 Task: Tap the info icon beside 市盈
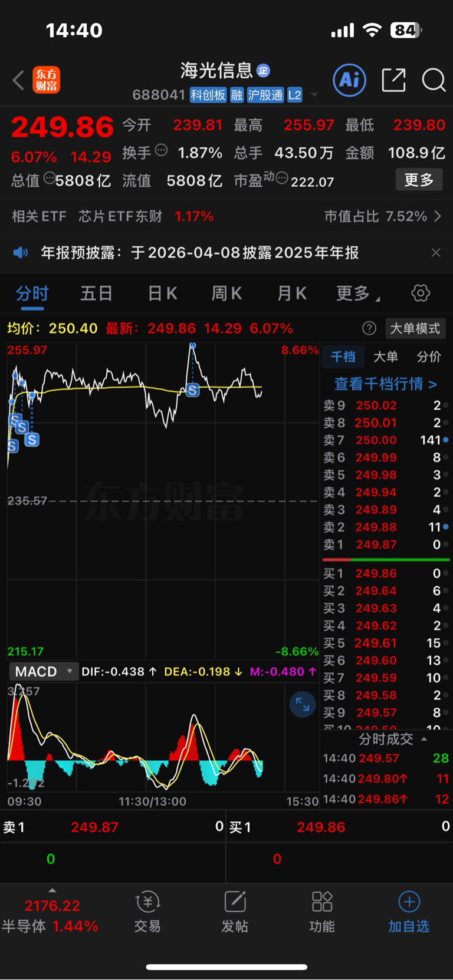click(282, 177)
